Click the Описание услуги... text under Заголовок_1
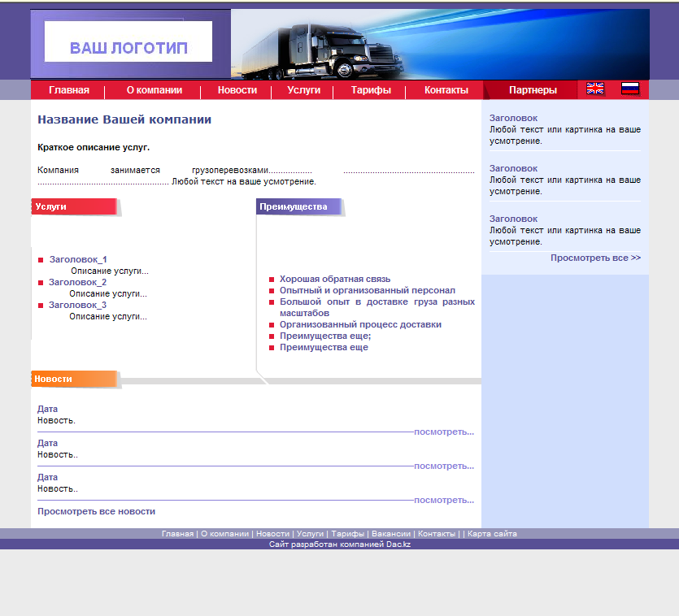Image resolution: width=679 pixels, height=616 pixels. point(110,271)
